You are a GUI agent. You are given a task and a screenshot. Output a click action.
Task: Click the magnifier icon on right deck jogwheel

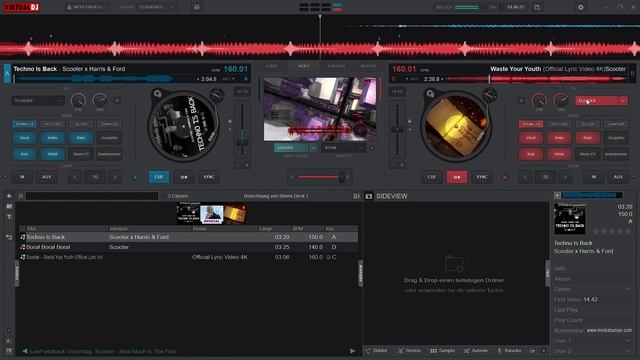point(430,94)
